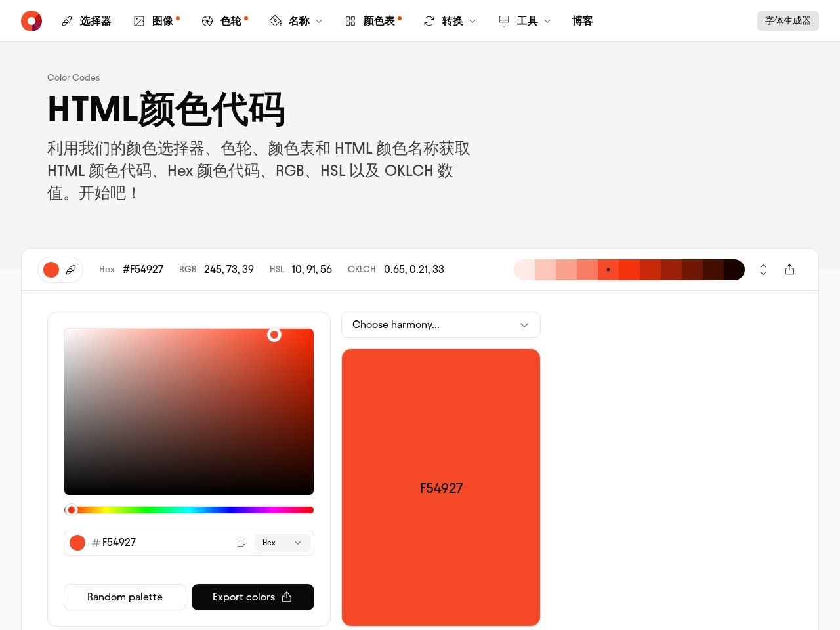The image size is (840, 630).
Task: Visit the 博客 blog link
Action: [583, 21]
